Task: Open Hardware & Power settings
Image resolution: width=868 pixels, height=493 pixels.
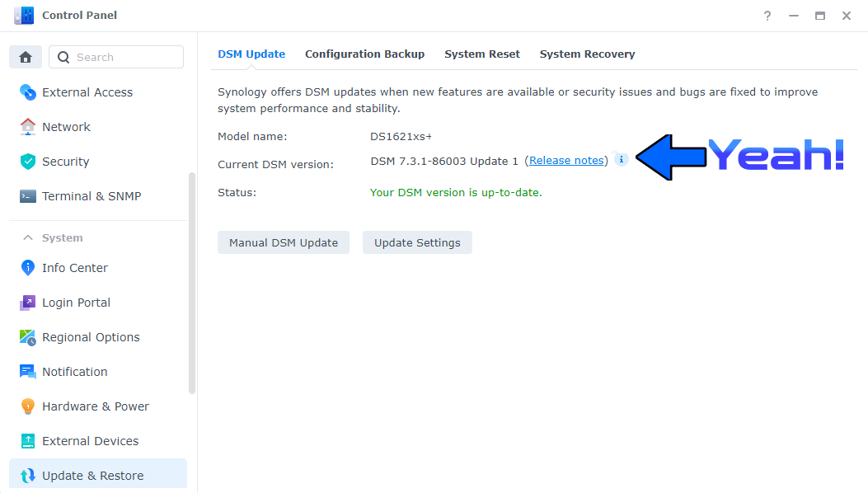Action: [95, 406]
